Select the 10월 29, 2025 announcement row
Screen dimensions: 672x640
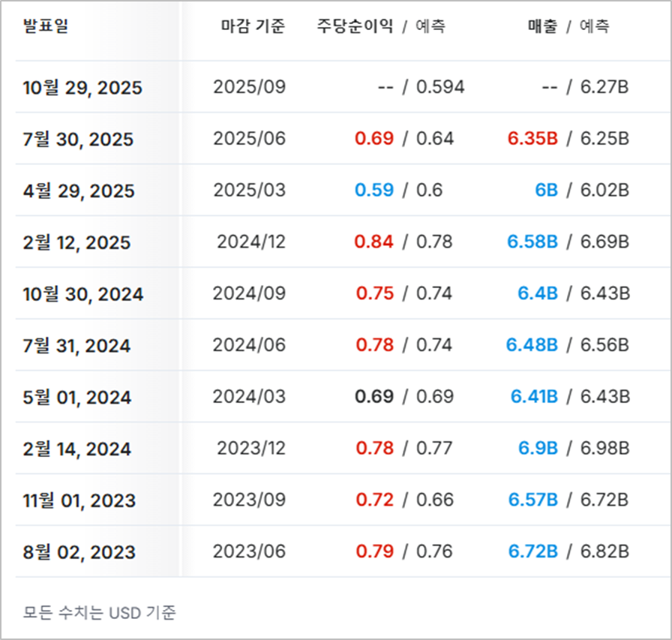click(343, 87)
